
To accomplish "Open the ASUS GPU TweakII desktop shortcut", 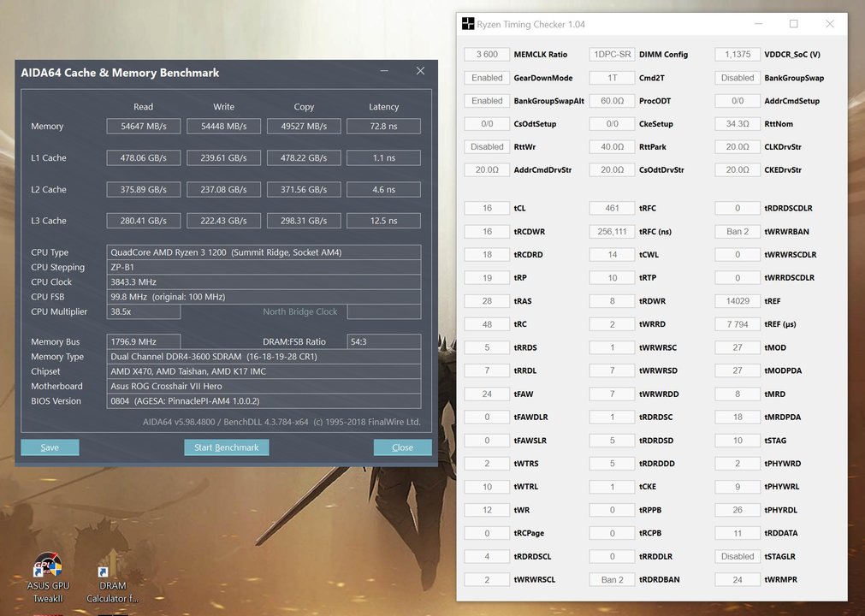I will click(48, 578).
